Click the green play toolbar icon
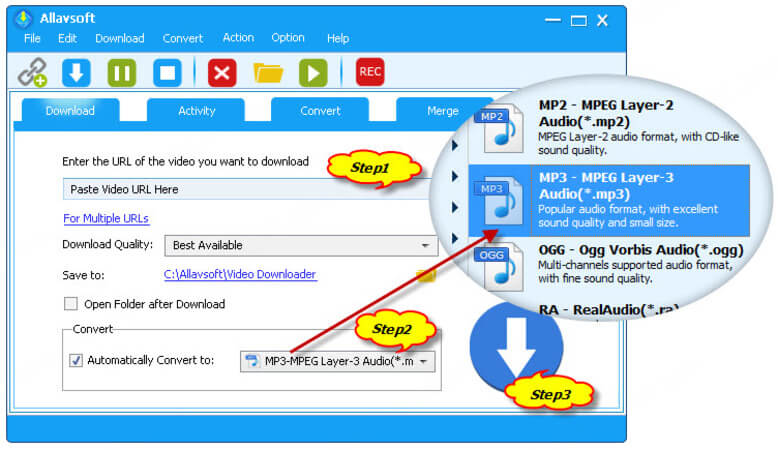This screenshot has width=778, height=450. [313, 72]
